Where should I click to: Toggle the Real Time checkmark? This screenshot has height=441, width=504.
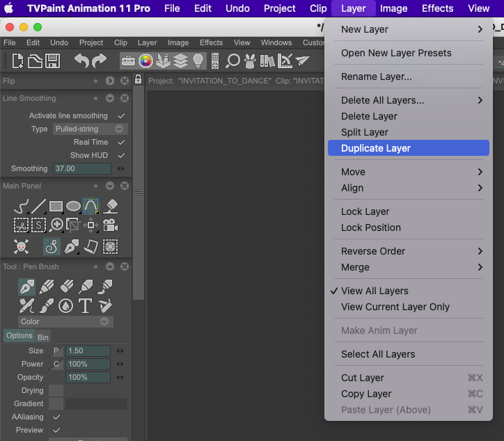tap(121, 142)
